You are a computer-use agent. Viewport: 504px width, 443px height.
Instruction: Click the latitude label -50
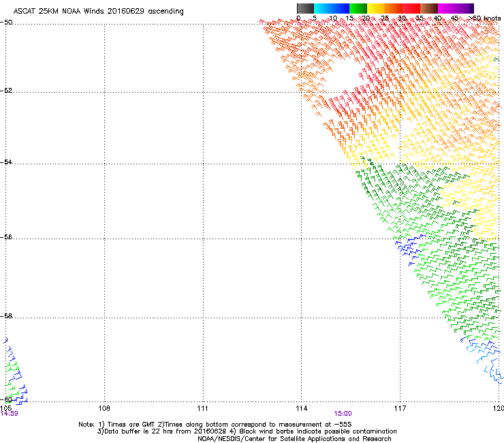click(x=6, y=22)
